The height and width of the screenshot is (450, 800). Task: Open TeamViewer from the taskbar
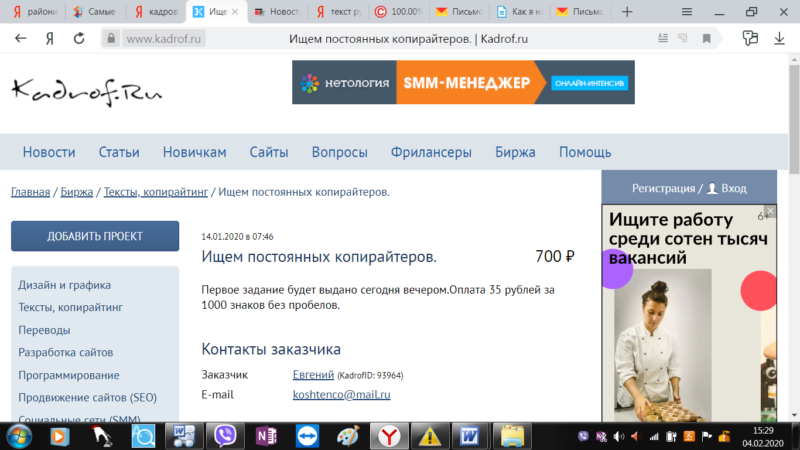coord(307,436)
